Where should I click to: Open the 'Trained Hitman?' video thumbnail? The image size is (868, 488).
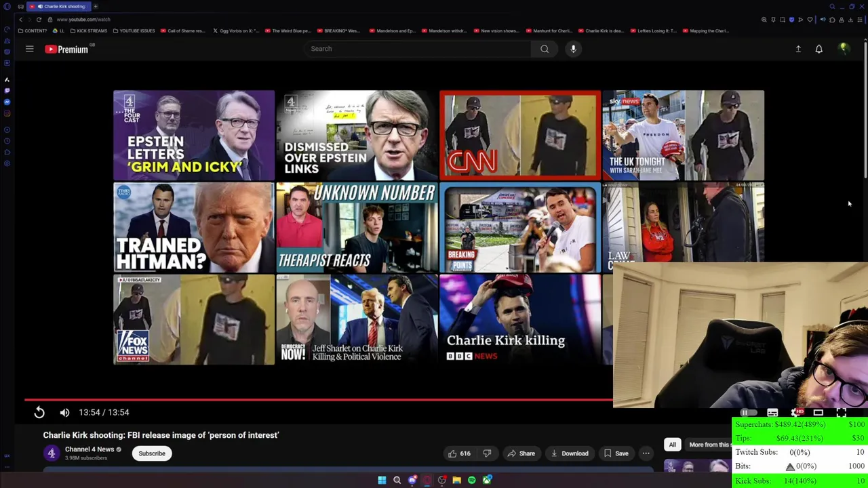tap(194, 228)
